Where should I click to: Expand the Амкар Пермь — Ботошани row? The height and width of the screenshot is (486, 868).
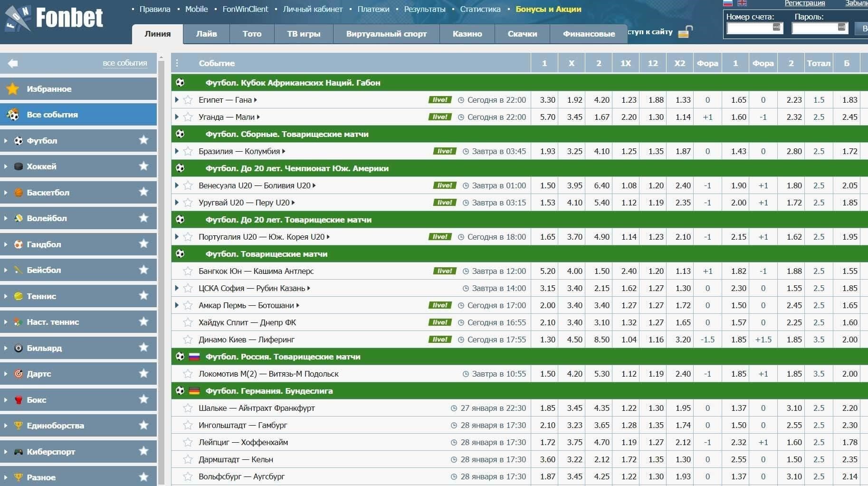coord(177,305)
